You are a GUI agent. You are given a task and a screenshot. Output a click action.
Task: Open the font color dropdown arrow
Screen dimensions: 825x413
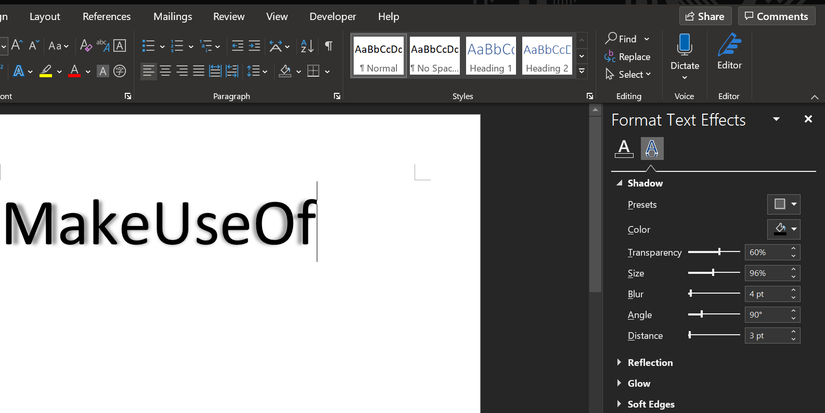[87, 71]
